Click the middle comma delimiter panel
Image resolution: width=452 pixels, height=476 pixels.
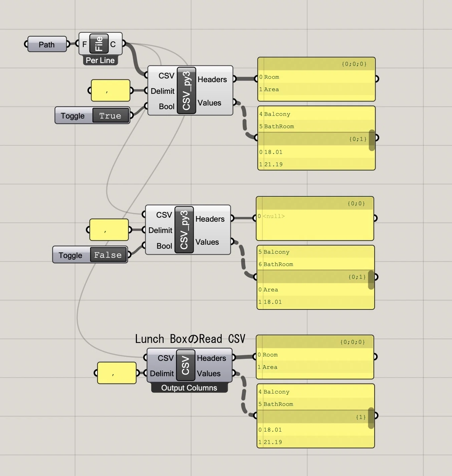coord(109,230)
